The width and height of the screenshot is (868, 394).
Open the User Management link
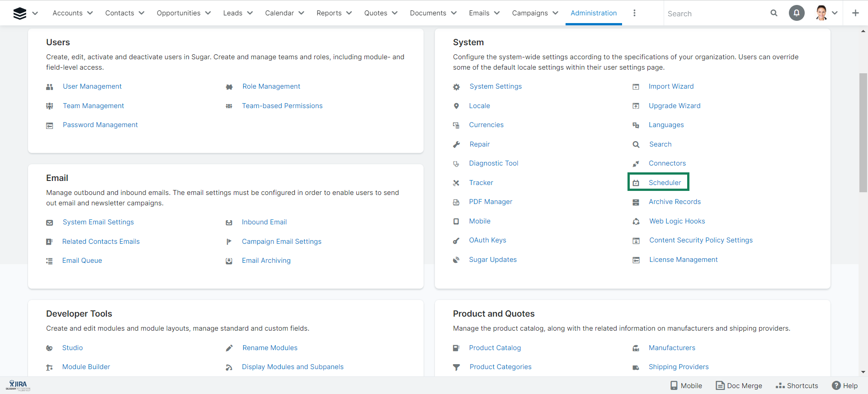pos(92,86)
